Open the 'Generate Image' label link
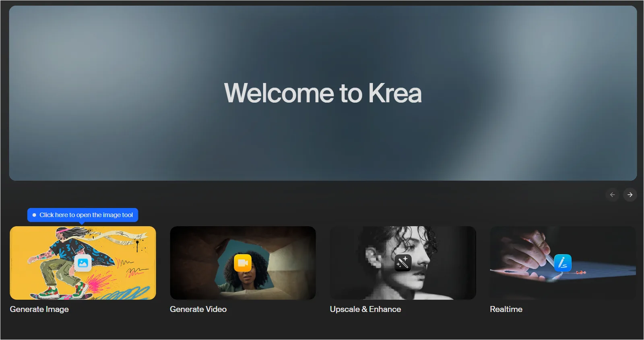The height and width of the screenshot is (340, 644). coord(39,309)
